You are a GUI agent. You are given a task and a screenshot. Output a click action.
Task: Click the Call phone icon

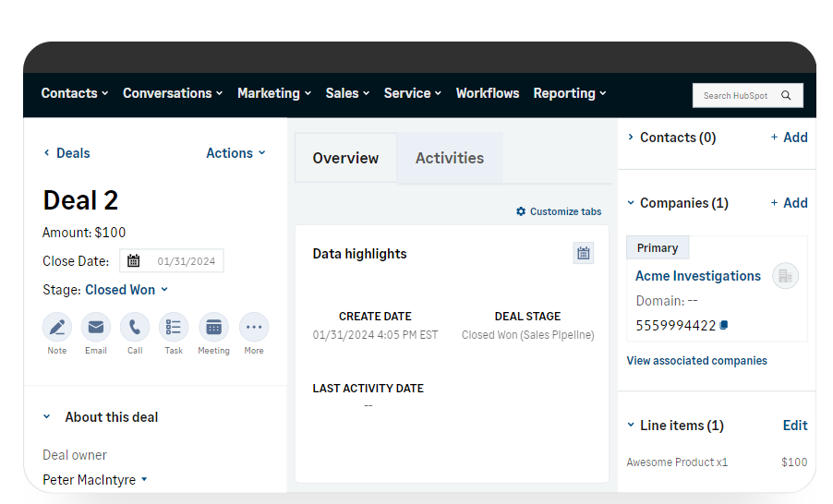135,327
